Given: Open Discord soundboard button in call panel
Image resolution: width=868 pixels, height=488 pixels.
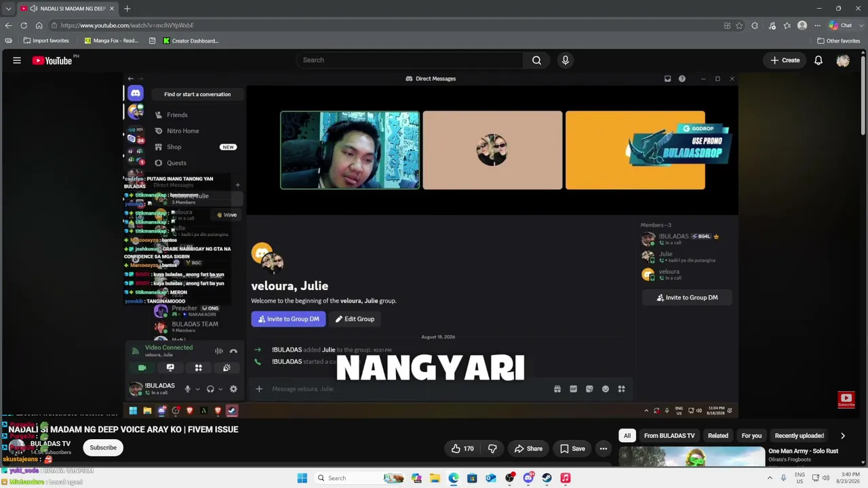Looking at the screenshot, I should coord(226,367).
